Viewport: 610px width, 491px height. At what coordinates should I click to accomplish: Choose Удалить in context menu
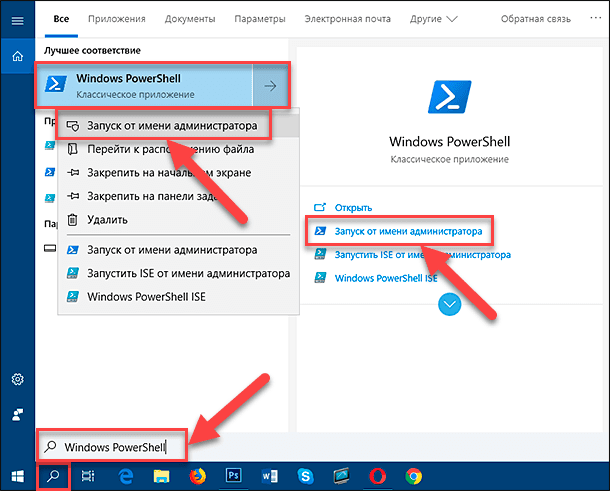coord(179,220)
